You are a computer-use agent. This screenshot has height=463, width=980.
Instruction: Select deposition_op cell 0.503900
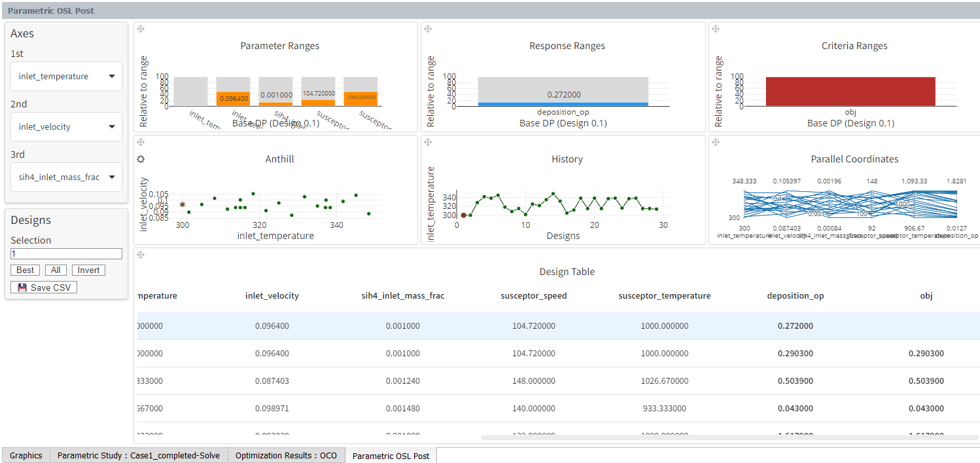coord(796,381)
